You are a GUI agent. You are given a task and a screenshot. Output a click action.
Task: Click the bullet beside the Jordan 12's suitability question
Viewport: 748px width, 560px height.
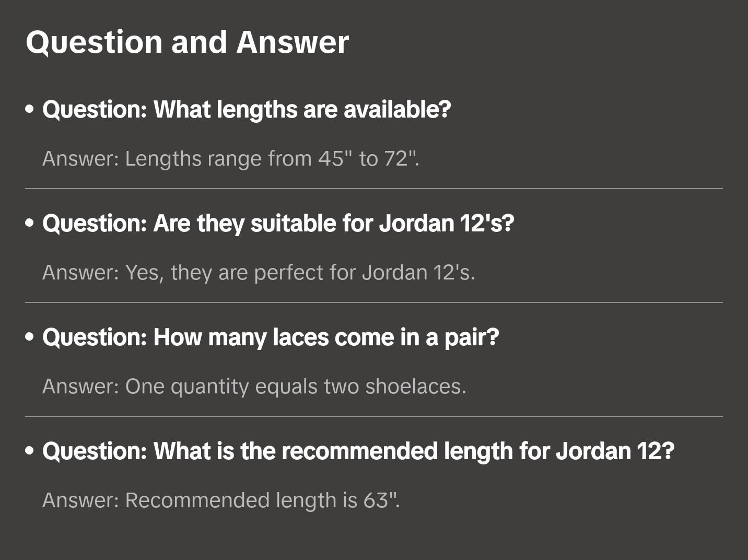pyautogui.click(x=30, y=224)
